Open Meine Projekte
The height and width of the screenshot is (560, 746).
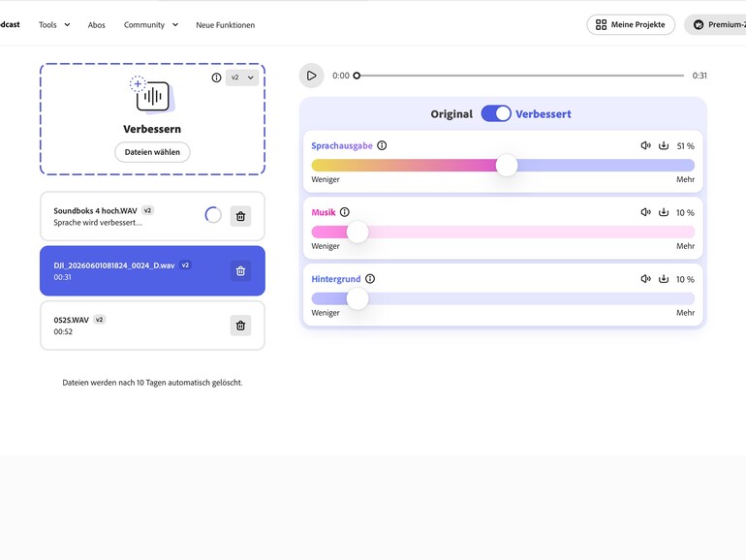(631, 25)
